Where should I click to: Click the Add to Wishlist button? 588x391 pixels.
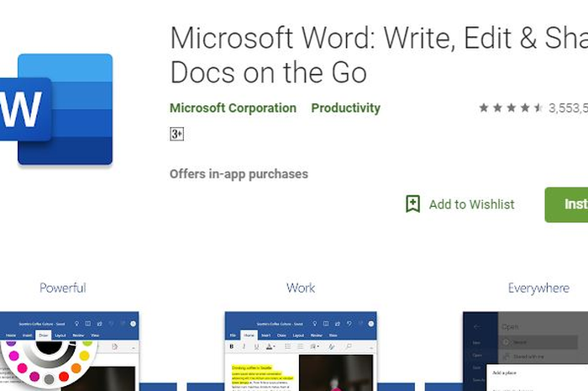[x=459, y=204]
